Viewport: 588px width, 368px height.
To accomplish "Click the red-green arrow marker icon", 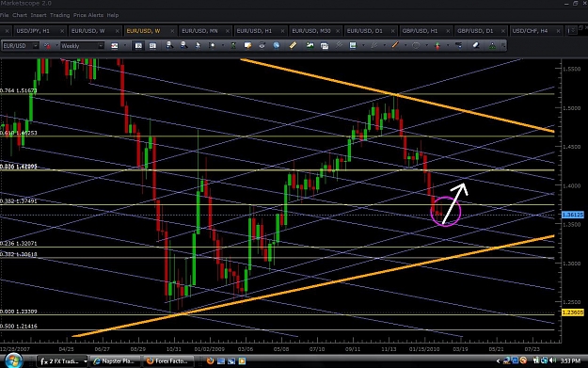I will coord(437,46).
